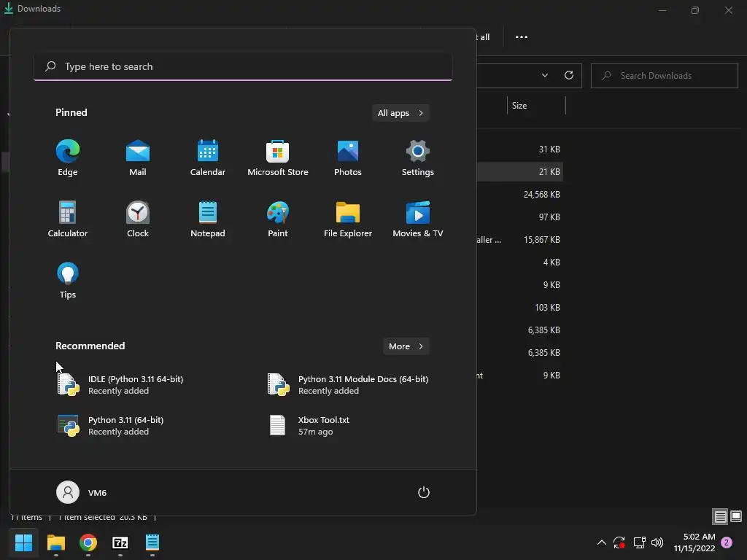
Task: Open the clock and date flyout
Action: tap(694, 542)
